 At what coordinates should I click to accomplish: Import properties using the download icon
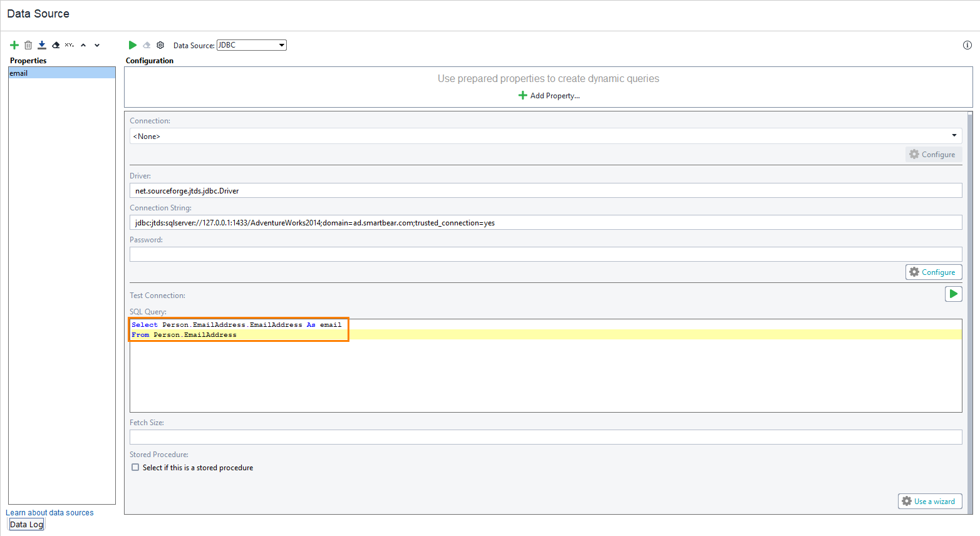[41, 44]
